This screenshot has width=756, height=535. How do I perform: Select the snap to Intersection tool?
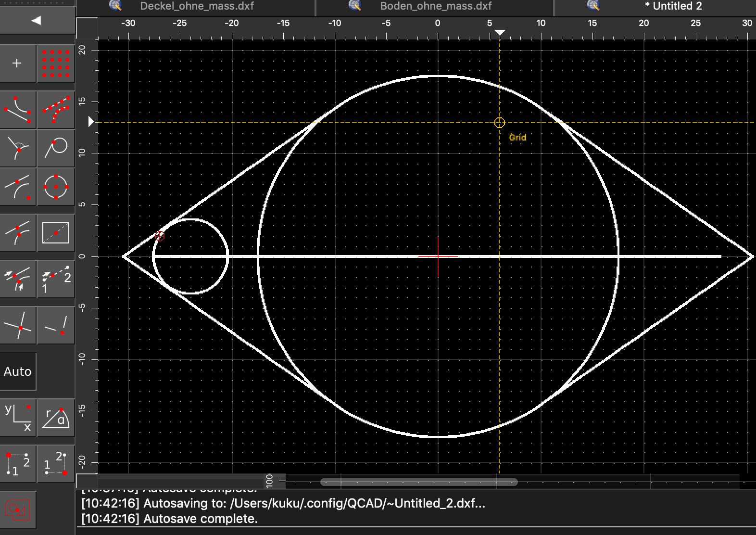pyautogui.click(x=18, y=326)
